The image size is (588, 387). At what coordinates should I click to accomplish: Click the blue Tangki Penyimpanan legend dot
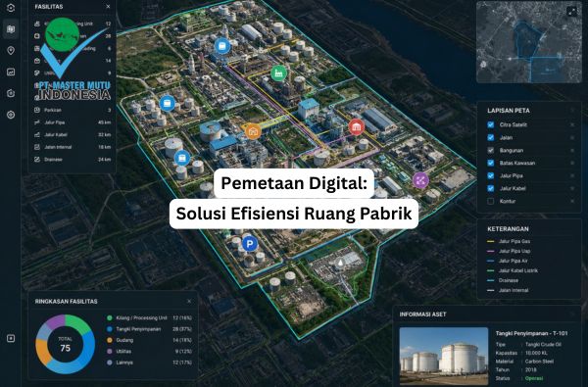pyautogui.click(x=110, y=329)
